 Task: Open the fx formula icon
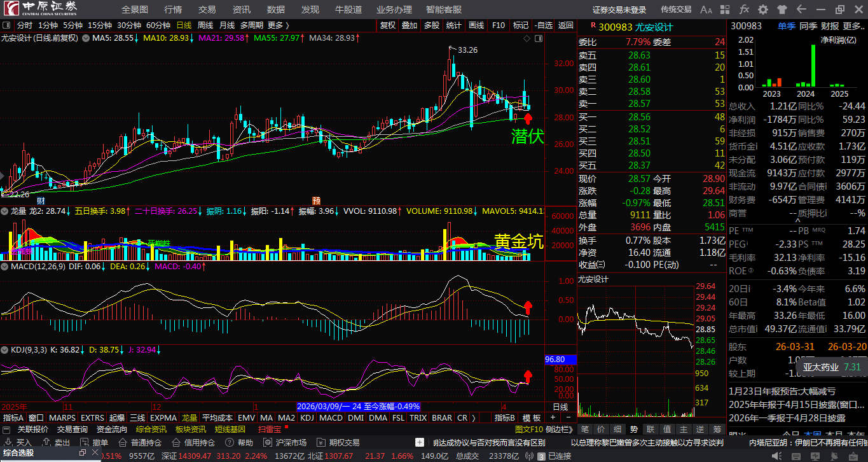(x=745, y=10)
